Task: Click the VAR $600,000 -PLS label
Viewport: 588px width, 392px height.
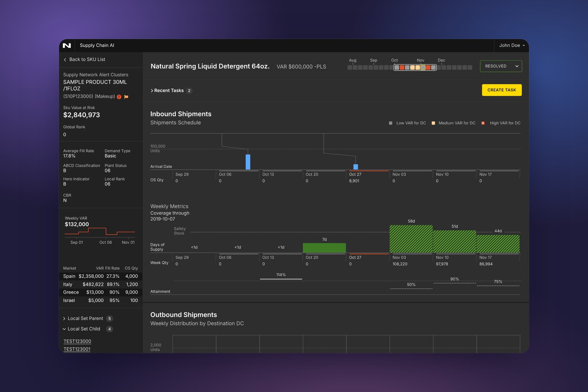Action: coord(301,67)
